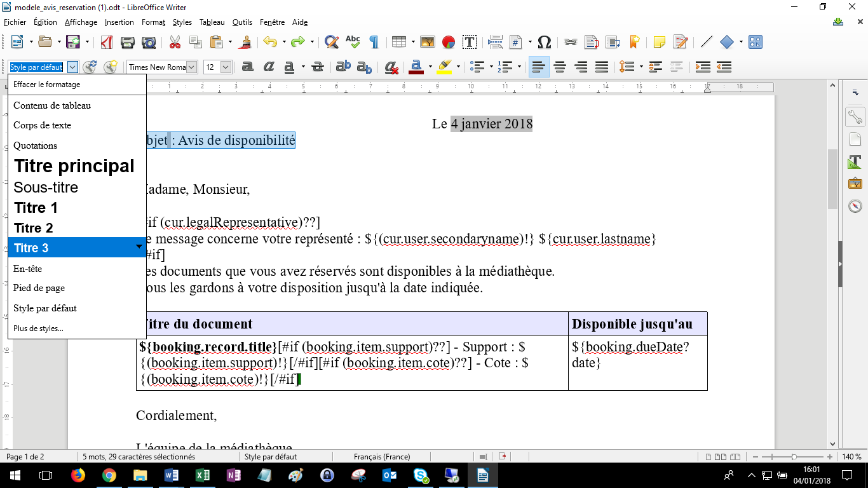Toggle Superscript formatting
This screenshot has height=488, width=868.
point(343,67)
